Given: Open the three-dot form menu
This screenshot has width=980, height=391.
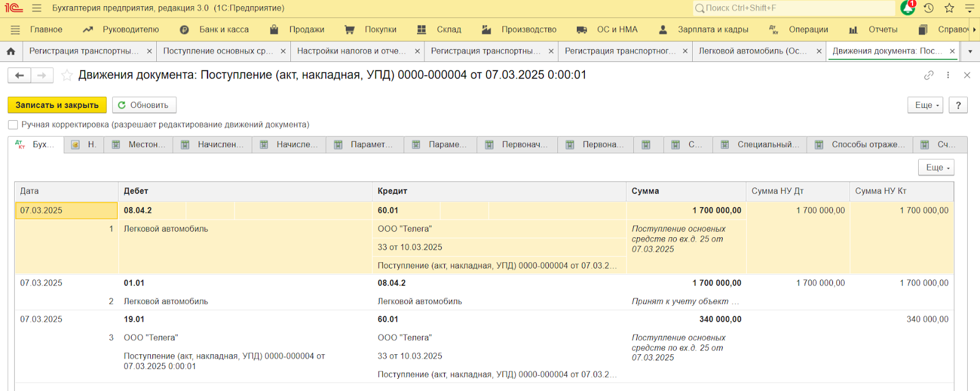Looking at the screenshot, I should pos(948,75).
